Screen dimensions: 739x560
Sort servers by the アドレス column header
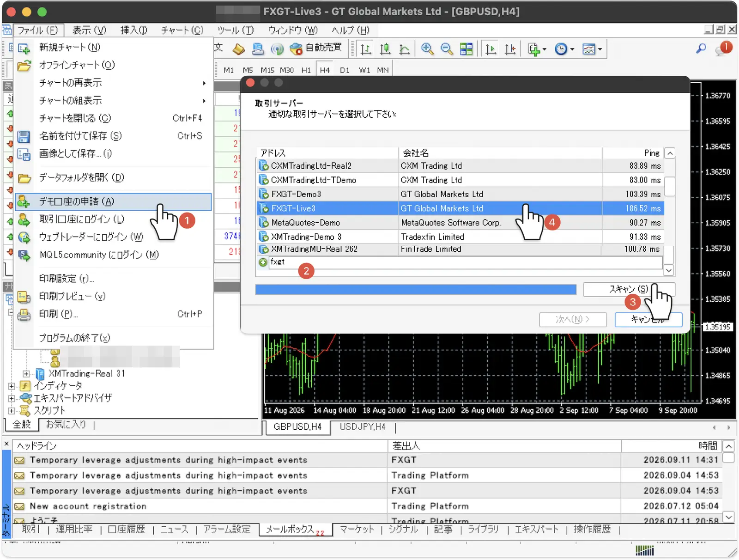click(x=327, y=153)
